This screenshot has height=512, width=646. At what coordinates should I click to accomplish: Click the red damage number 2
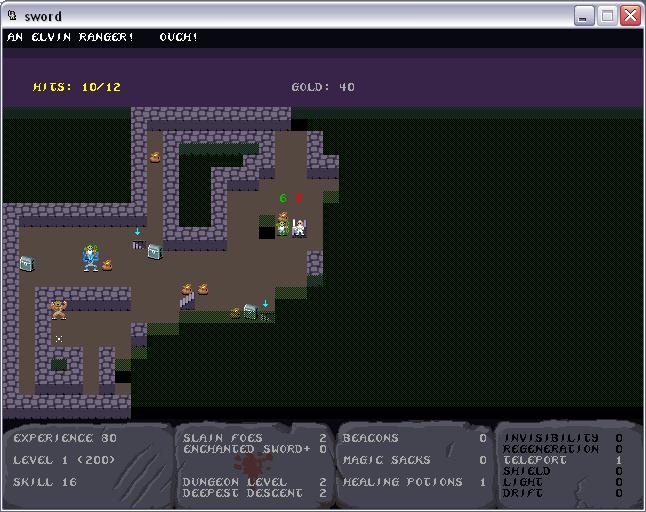pos(299,198)
